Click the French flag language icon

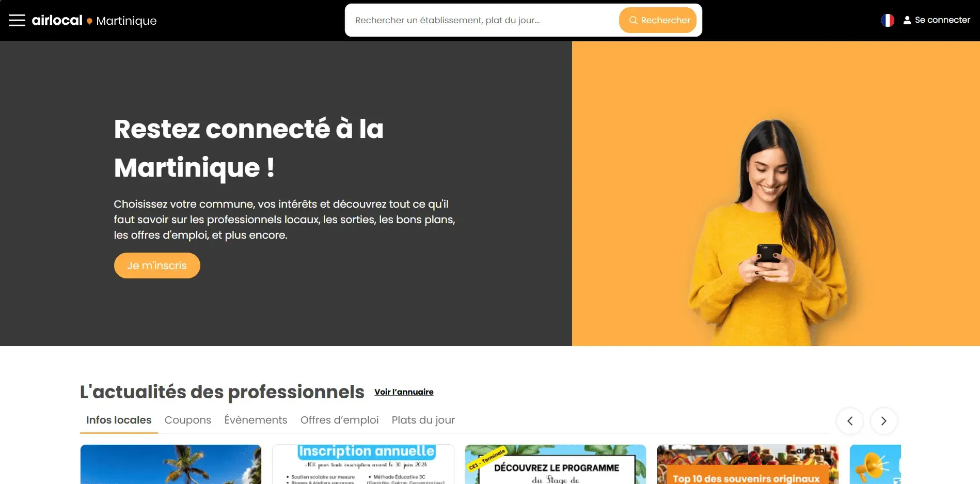tap(888, 20)
